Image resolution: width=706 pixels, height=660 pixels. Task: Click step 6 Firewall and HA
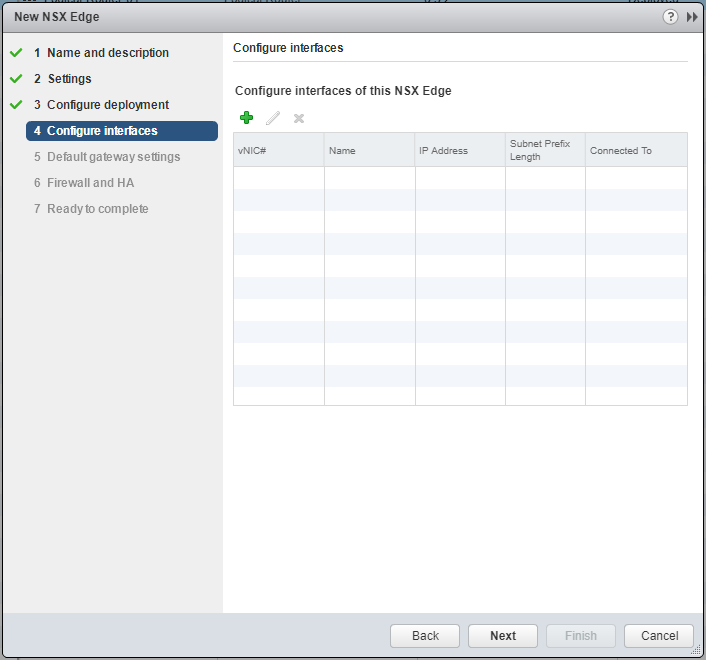(90, 183)
